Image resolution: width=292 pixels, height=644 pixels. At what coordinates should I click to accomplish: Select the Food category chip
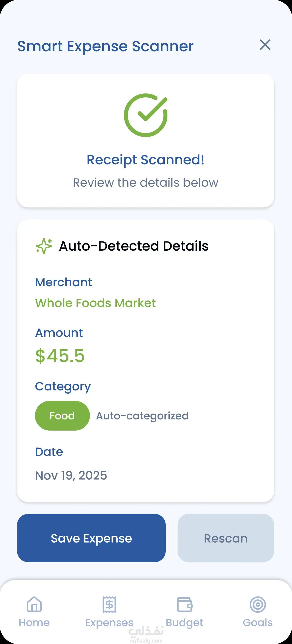(62, 416)
